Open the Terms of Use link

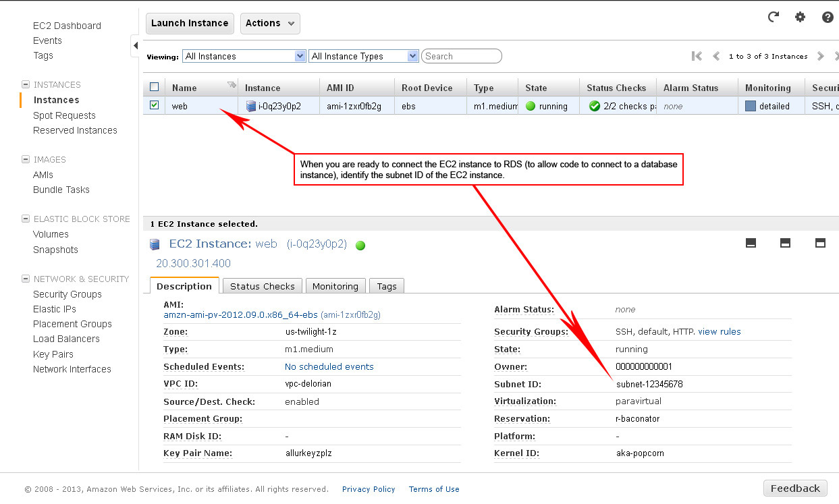pyautogui.click(x=434, y=489)
